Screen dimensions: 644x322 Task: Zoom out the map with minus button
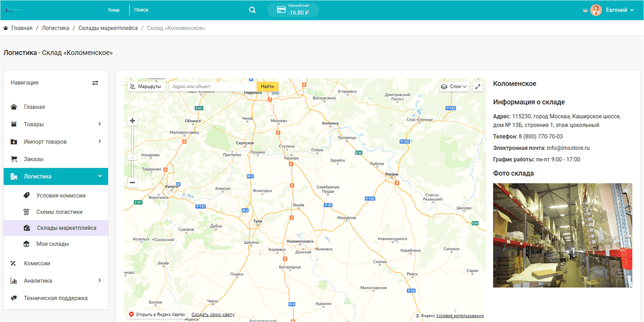click(132, 182)
